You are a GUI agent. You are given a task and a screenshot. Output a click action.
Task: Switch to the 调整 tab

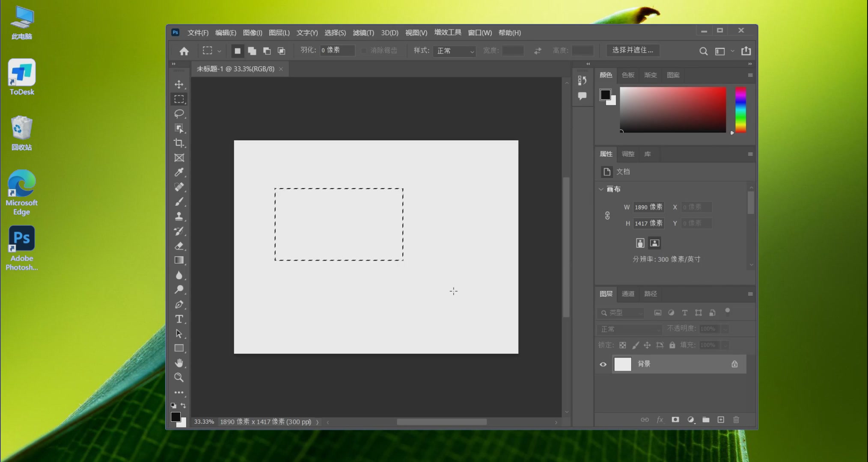(628, 154)
